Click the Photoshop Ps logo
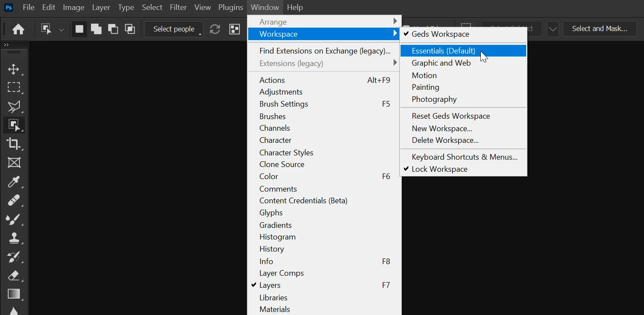The height and width of the screenshot is (315, 644). (x=9, y=7)
